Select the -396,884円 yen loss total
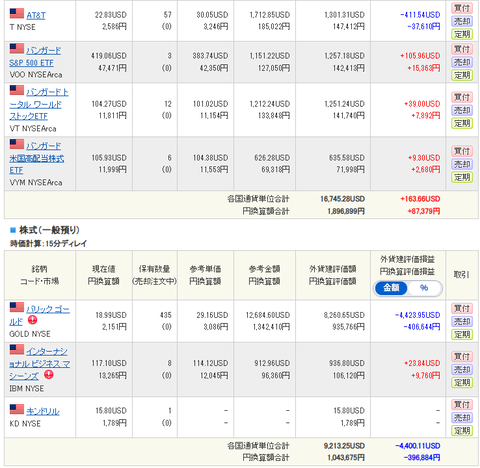480x468 pixels. pyautogui.click(x=422, y=458)
